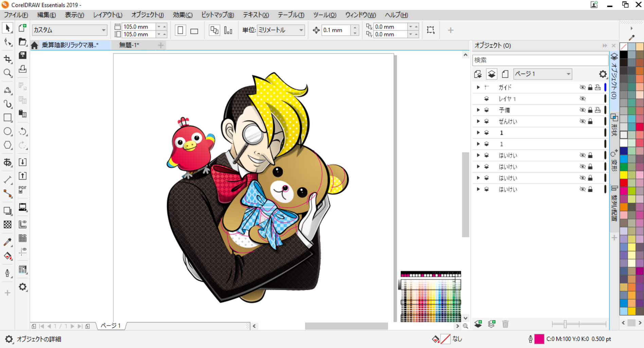The height and width of the screenshot is (348, 644).
Task: Go to next page arrow in page navigator
Action: point(72,326)
